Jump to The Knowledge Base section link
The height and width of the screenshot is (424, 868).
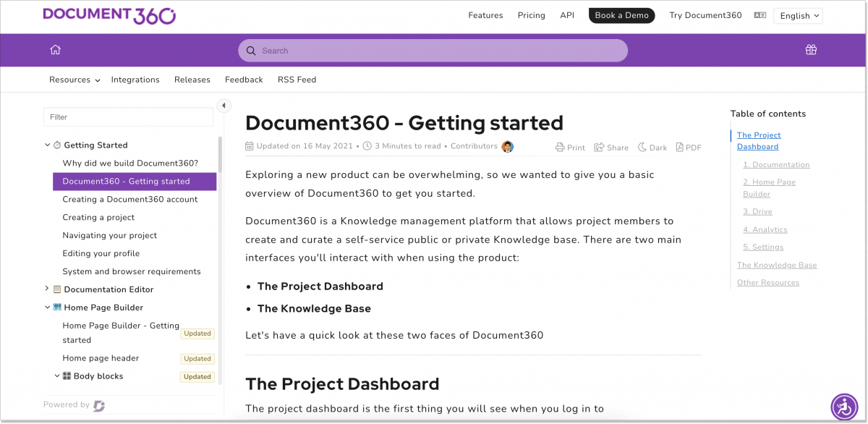tap(776, 265)
